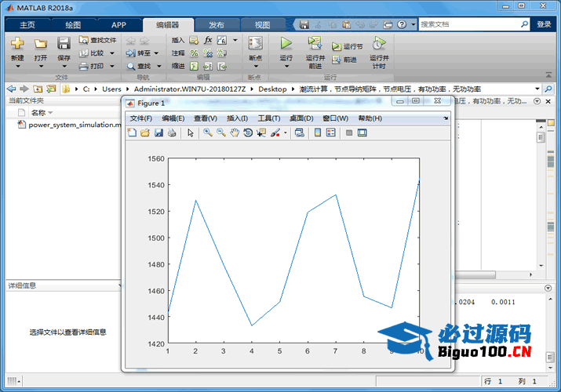Open the 运行 dropdown arrow
Viewport: 561px width, 392px height.
click(x=286, y=67)
